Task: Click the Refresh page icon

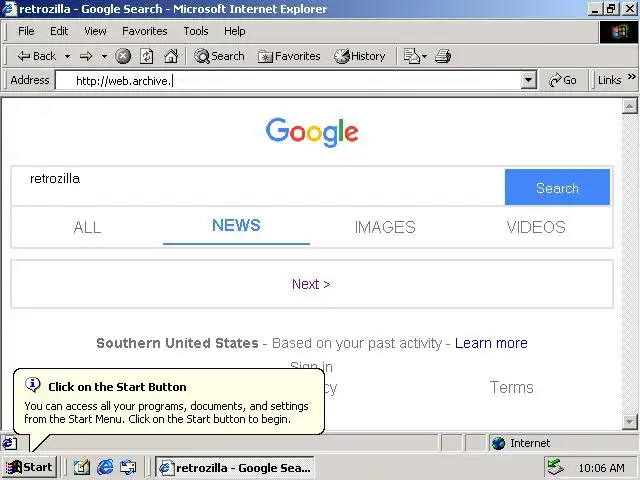Action: pos(147,56)
